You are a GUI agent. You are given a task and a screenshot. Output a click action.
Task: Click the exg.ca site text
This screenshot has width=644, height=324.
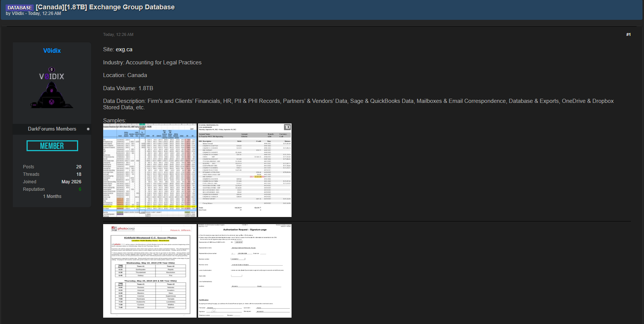[x=124, y=49]
